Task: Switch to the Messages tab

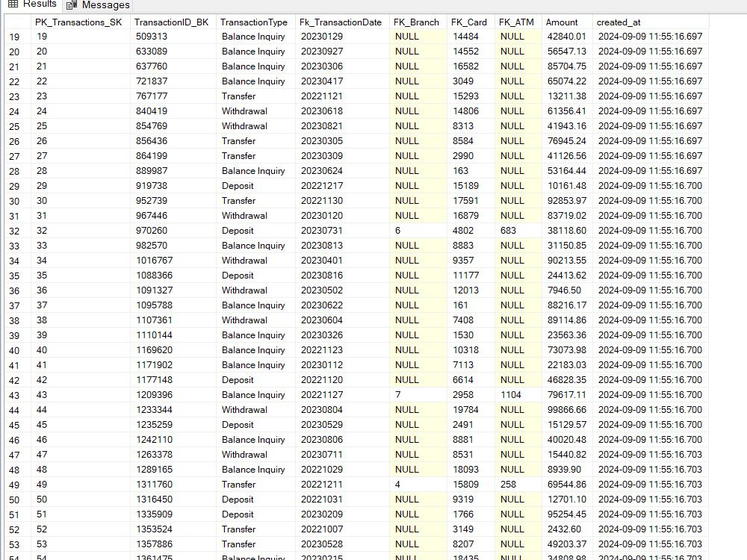Action: (98, 4)
